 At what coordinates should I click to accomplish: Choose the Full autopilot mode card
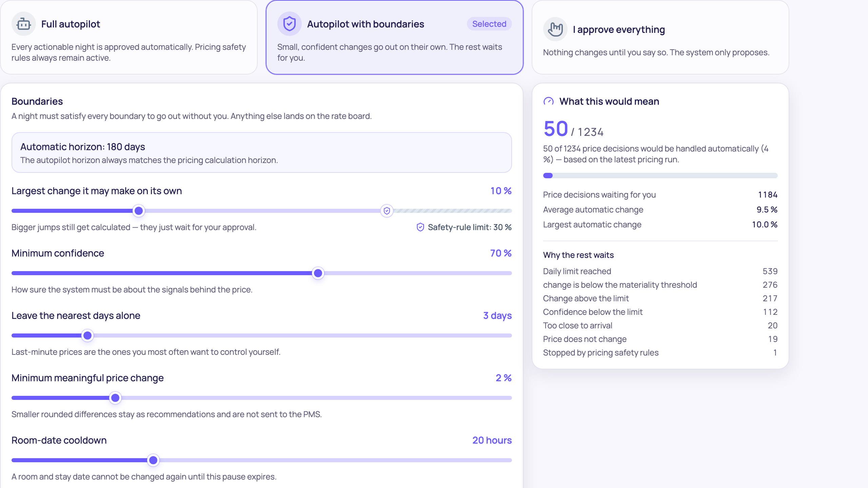point(129,37)
